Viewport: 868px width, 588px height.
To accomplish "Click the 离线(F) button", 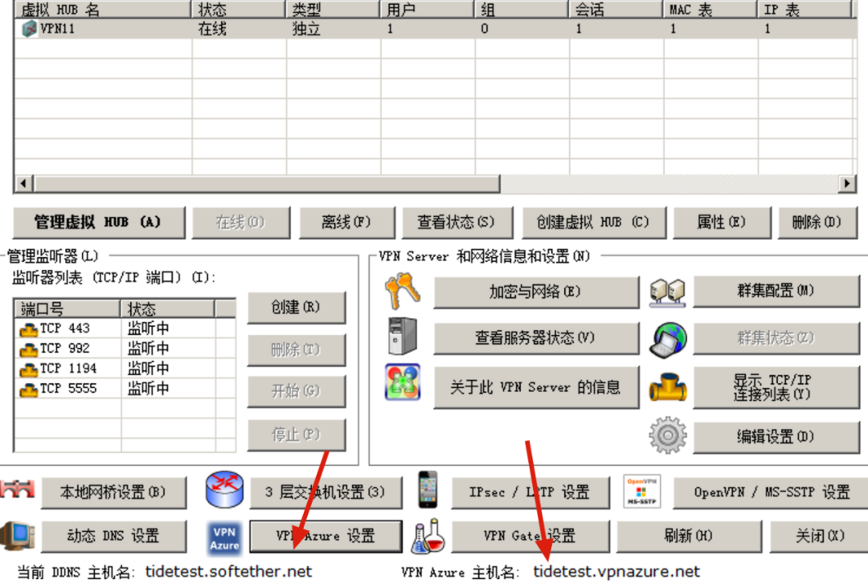I will [x=347, y=223].
